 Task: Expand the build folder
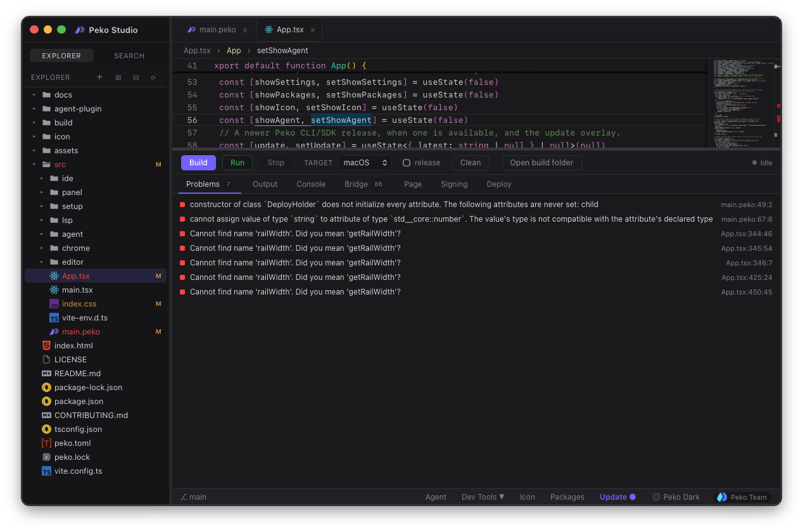click(x=34, y=123)
